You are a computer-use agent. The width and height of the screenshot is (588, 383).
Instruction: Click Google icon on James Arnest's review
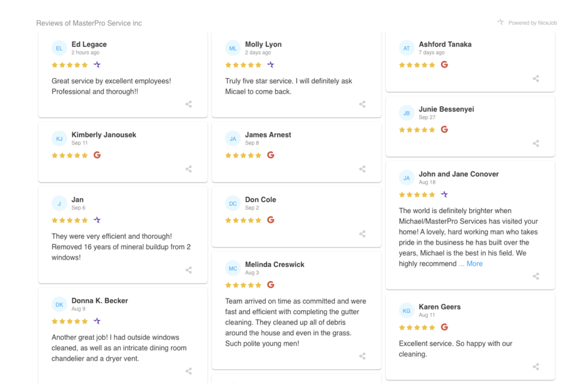271,155
